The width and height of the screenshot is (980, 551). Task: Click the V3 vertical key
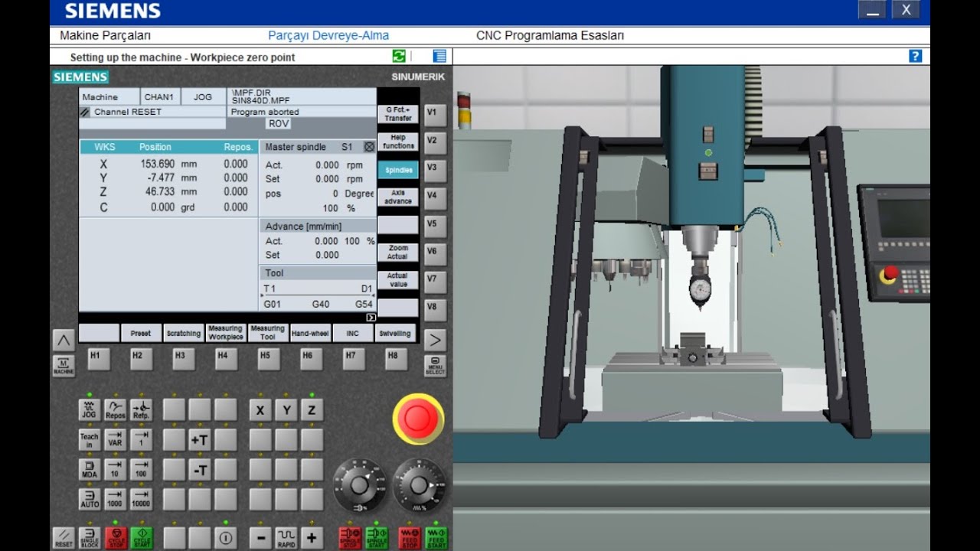435,169
